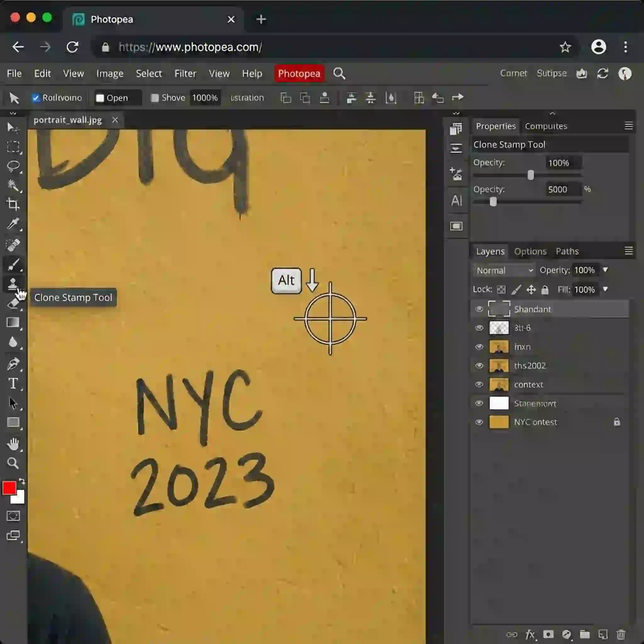Viewport: 644px width, 644px height.
Task: Select the Brush tool
Action: click(13, 265)
